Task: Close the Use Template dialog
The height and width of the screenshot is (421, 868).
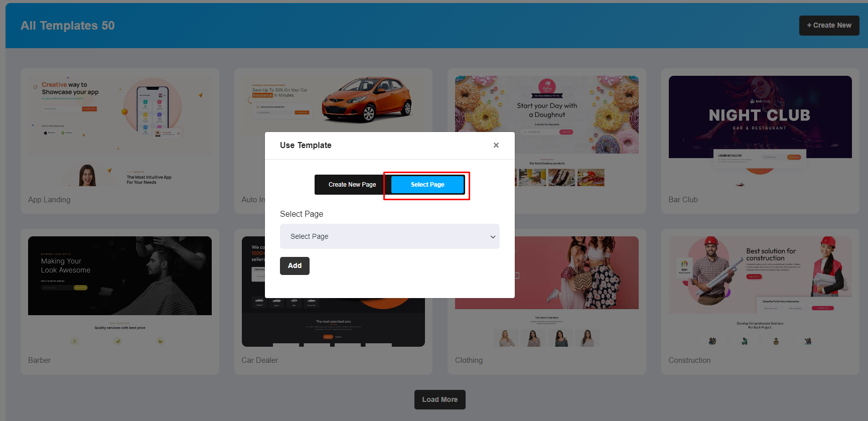Action: click(496, 145)
